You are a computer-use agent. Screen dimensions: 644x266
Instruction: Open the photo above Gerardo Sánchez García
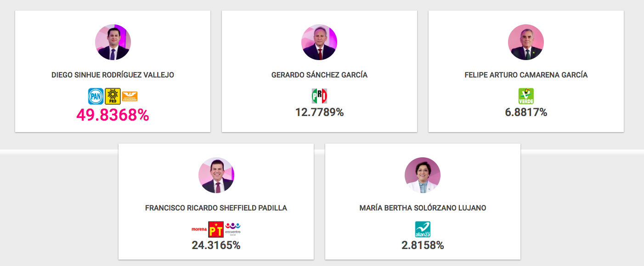tap(319, 42)
